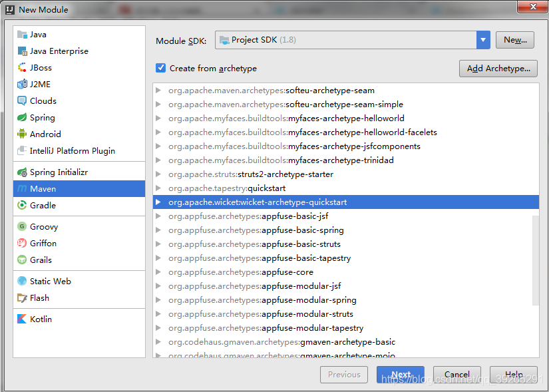Select myfaces-archetype-helloworld-facelets archetype
The image size is (549, 392).
(x=346, y=132)
